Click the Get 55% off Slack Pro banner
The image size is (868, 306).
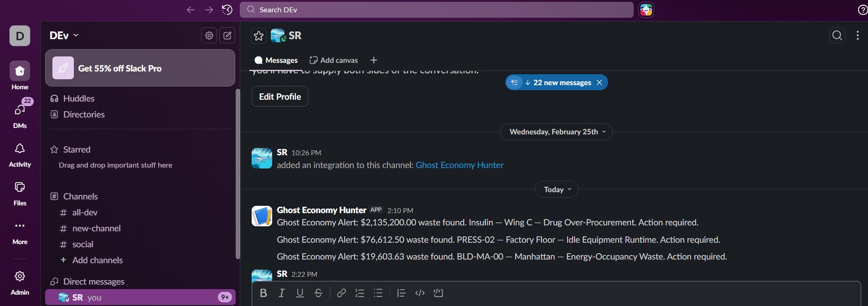pyautogui.click(x=140, y=68)
